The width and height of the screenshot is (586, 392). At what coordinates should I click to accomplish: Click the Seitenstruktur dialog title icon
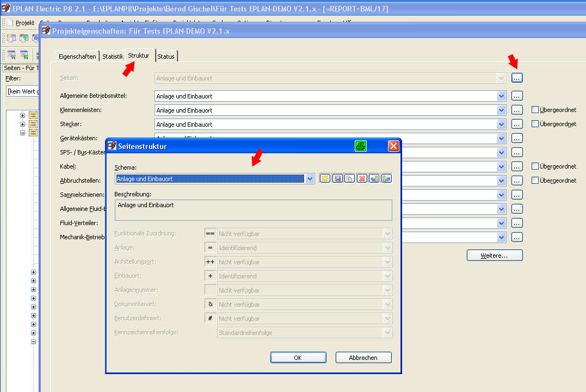pyautogui.click(x=112, y=146)
